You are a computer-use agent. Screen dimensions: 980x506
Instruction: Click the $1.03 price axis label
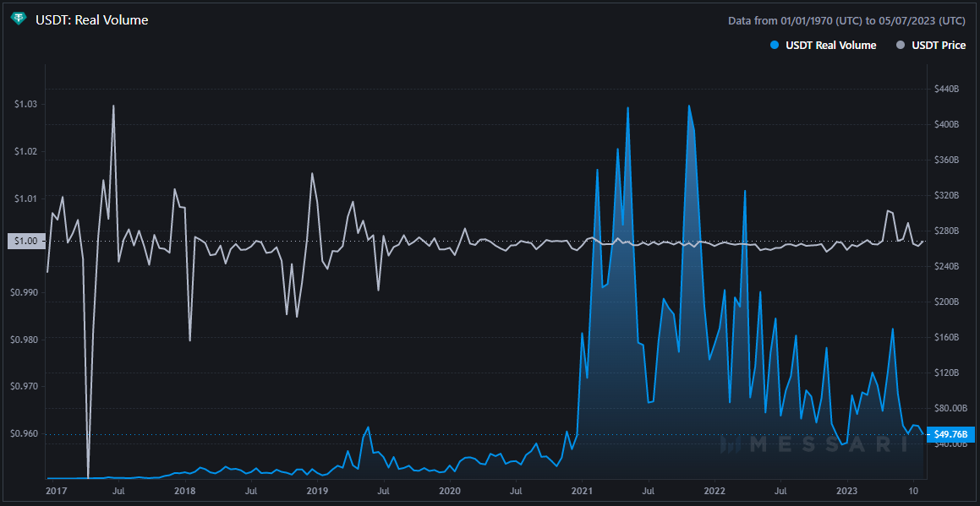click(26, 104)
